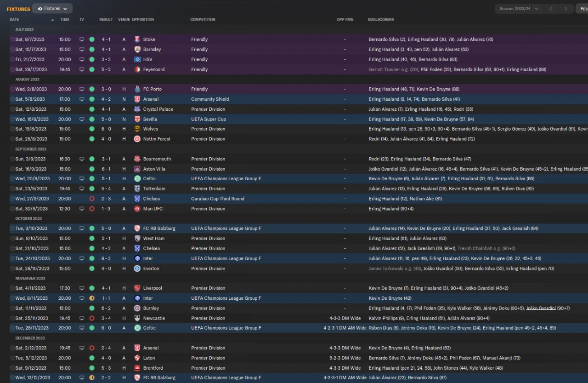Screen dimensions: 588x383
Task: Click the green win indicator for the Sevilla match
Action: point(92,119)
